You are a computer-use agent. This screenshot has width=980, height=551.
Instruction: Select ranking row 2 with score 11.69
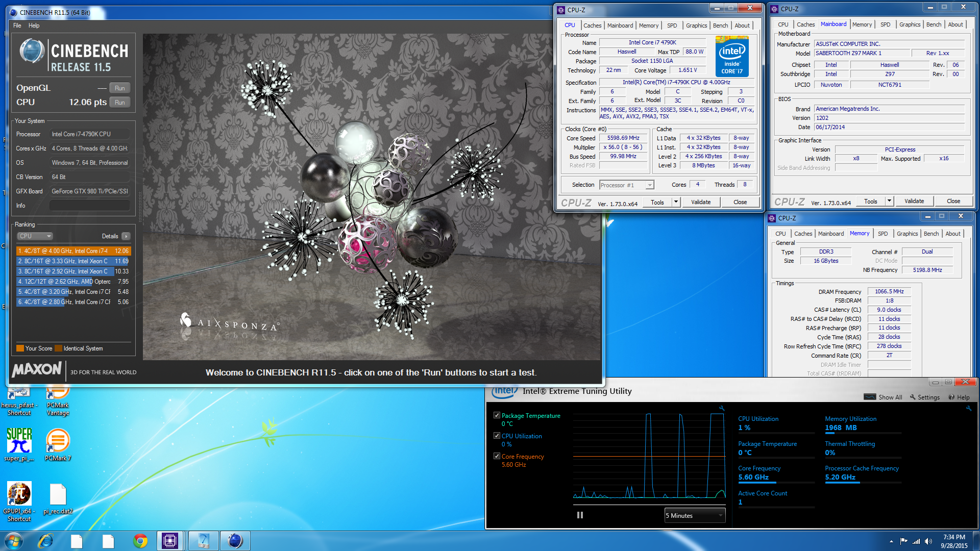[x=73, y=261]
